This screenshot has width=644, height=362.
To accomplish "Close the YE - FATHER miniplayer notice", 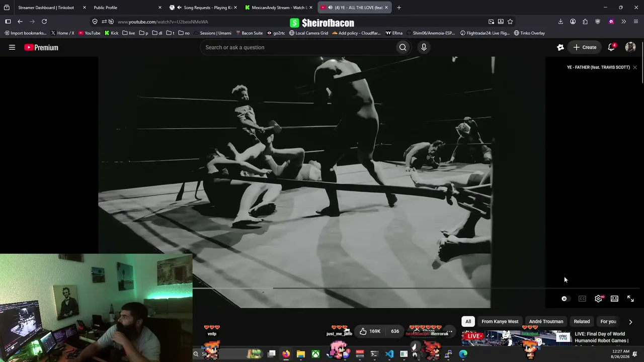I will pyautogui.click(x=635, y=67).
